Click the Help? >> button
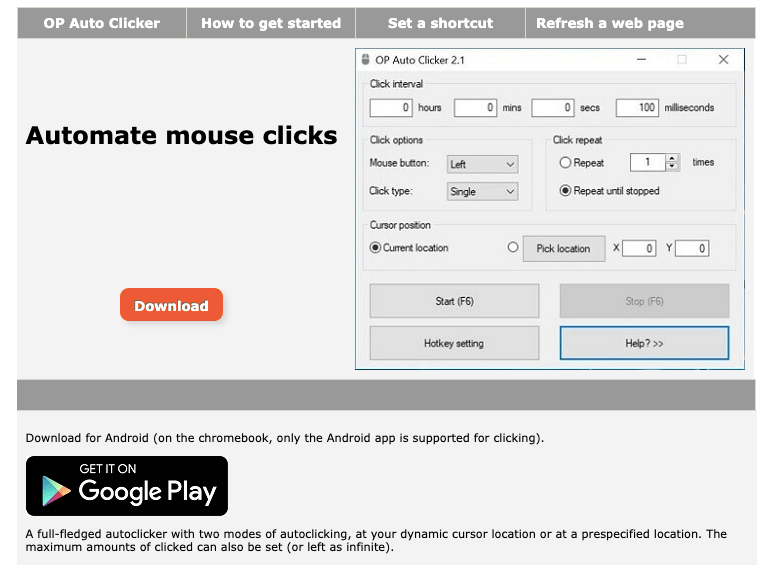The width and height of the screenshot is (774, 565). click(x=644, y=343)
